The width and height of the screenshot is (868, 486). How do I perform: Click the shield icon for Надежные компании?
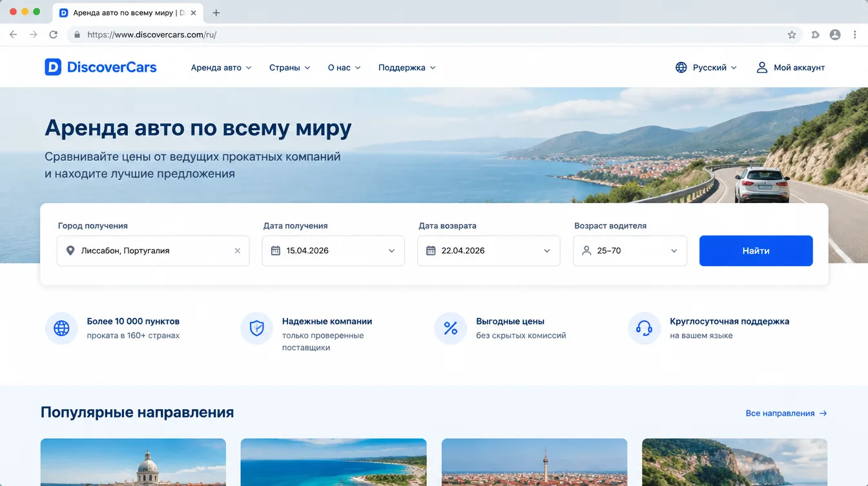(x=256, y=328)
